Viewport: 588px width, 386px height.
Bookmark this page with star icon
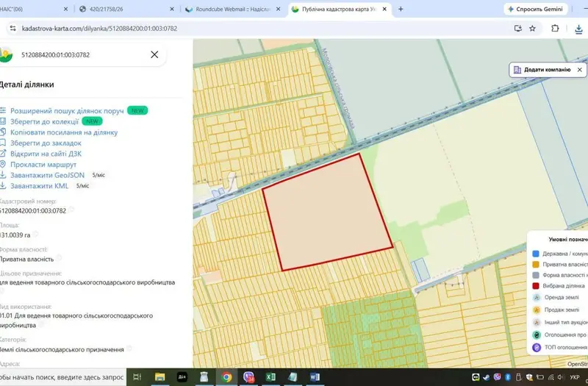coord(532,29)
